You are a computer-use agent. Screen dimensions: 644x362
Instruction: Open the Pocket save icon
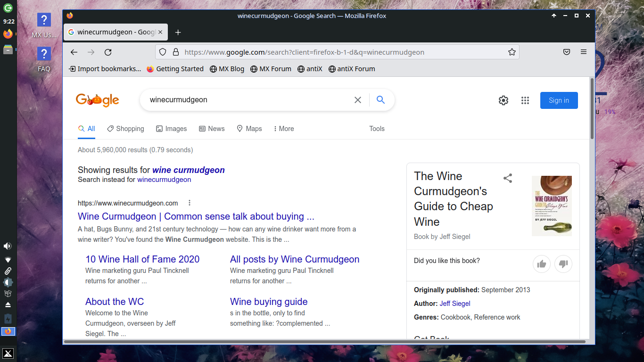click(x=567, y=52)
